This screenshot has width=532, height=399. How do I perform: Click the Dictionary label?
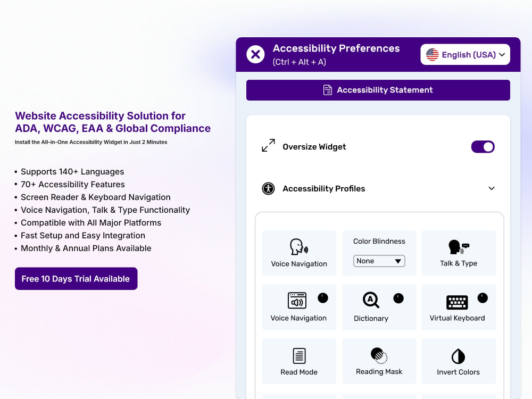(371, 318)
